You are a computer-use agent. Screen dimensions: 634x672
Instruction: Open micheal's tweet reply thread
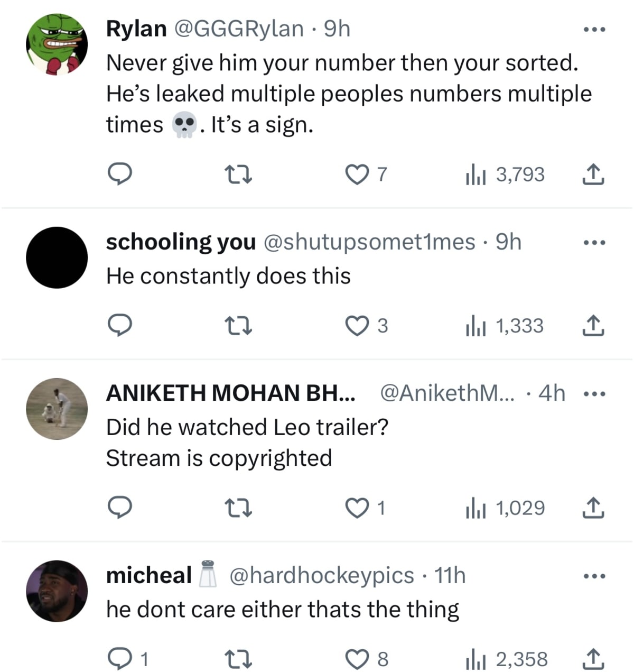[x=120, y=659]
